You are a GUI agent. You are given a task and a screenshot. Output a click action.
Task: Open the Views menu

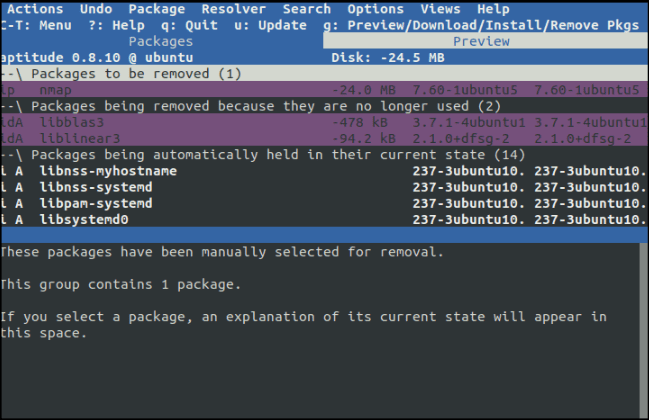[x=440, y=9]
